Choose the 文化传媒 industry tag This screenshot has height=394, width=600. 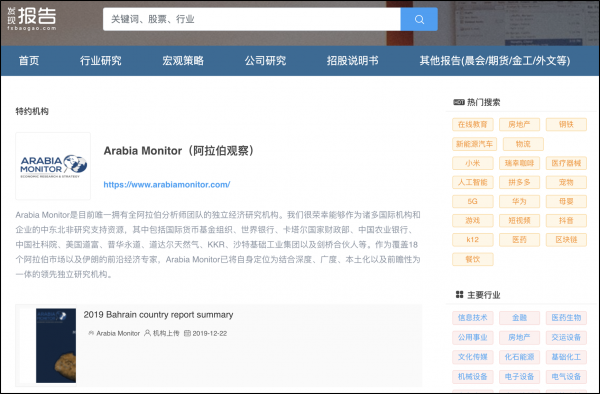click(473, 357)
